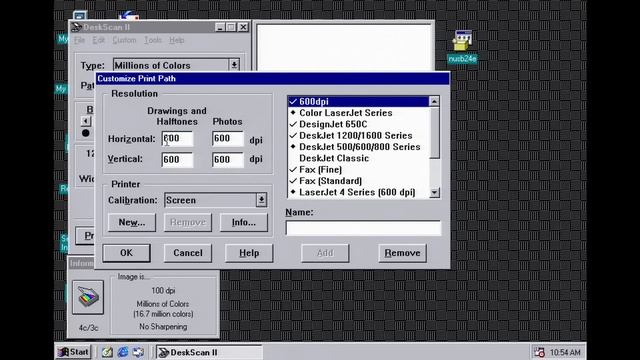Close the DeskScan II window
The image size is (640, 360).
(243, 27)
